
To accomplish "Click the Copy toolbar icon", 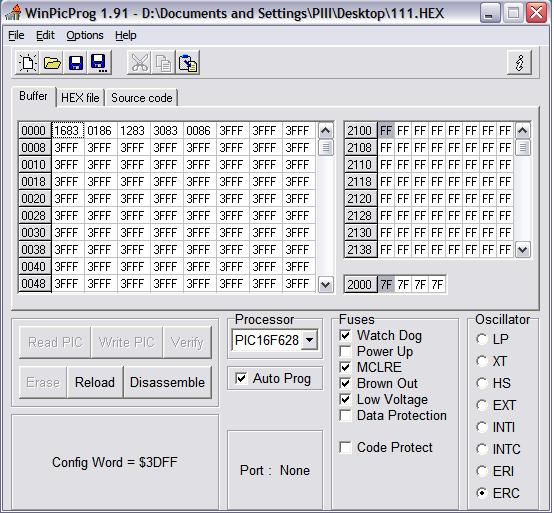I will [x=163, y=63].
